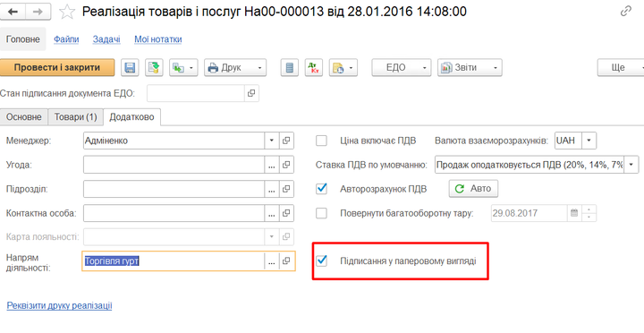Open the Підрозділ value with open icon

pyautogui.click(x=286, y=189)
